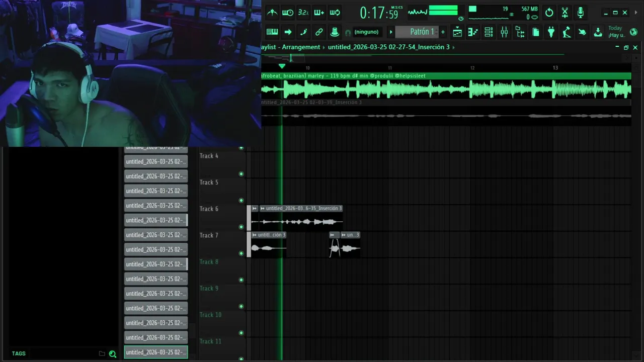Click bar 13 on the timeline ruler
This screenshot has height=362, width=644.
coord(555,68)
